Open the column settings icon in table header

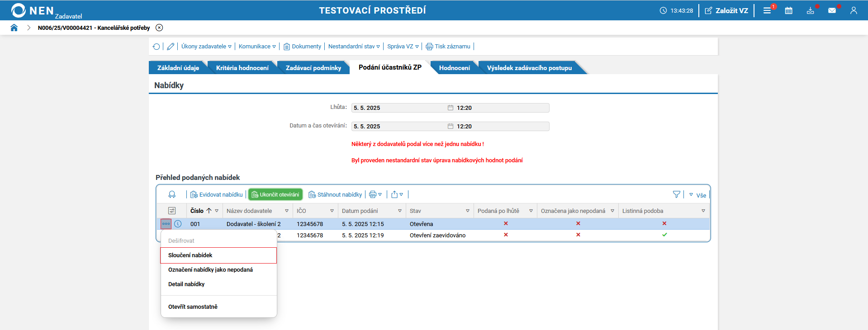pyautogui.click(x=172, y=211)
